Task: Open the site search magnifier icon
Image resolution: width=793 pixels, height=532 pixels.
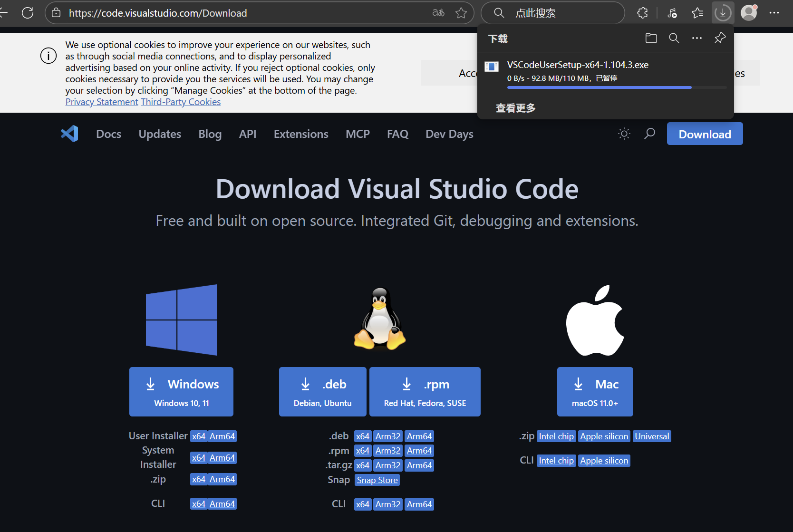Action: point(649,134)
